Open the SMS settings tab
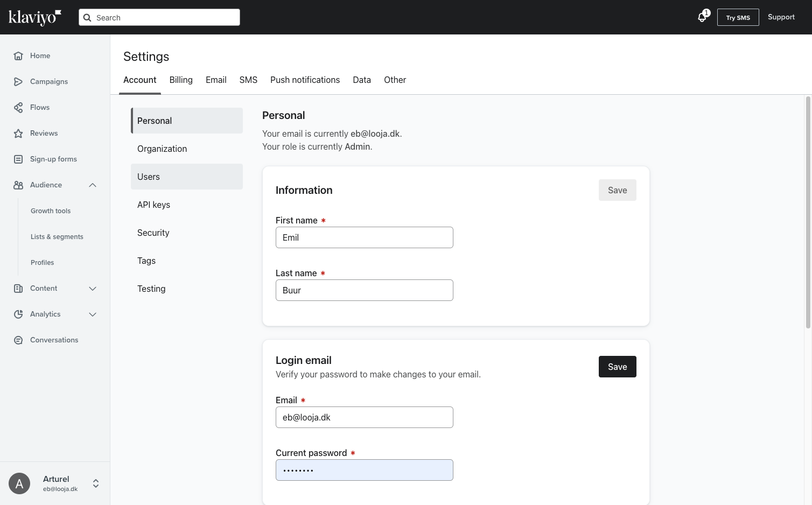Viewport: 812px width, 505px height. pyautogui.click(x=248, y=80)
